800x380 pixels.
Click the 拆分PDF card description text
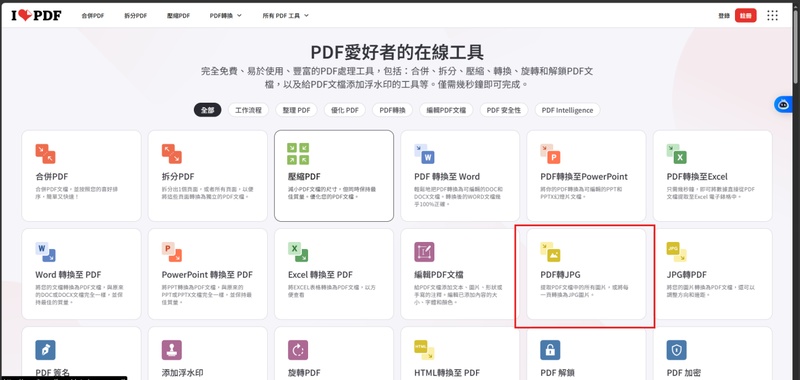[207, 193]
